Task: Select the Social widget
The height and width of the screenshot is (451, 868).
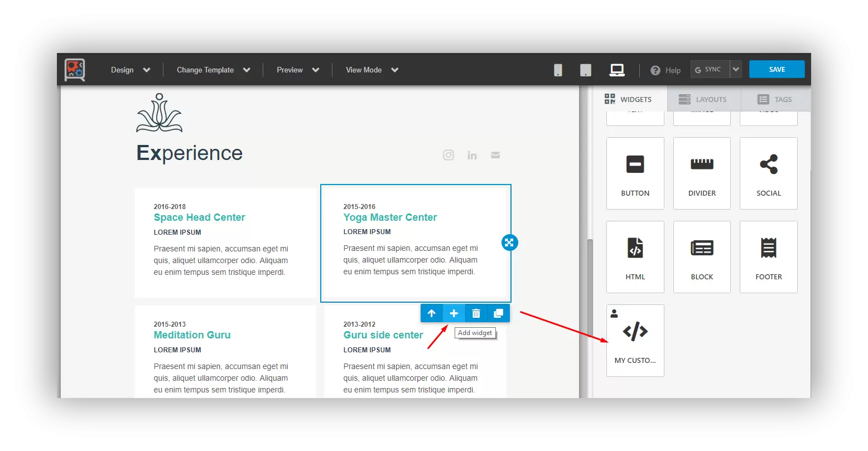Action: [768, 173]
